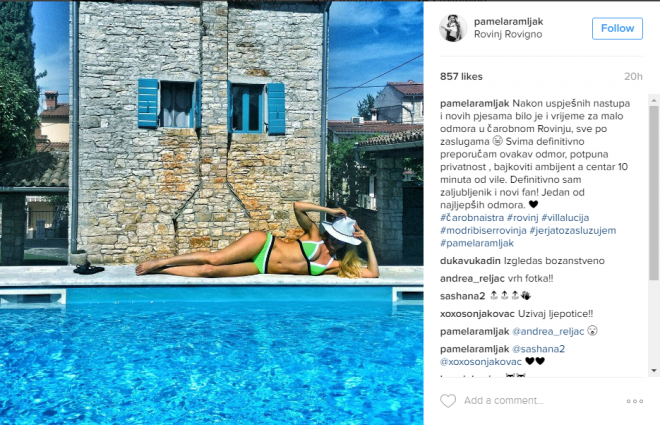
Task: Click the scrollbar down arrow
Action: (654, 370)
